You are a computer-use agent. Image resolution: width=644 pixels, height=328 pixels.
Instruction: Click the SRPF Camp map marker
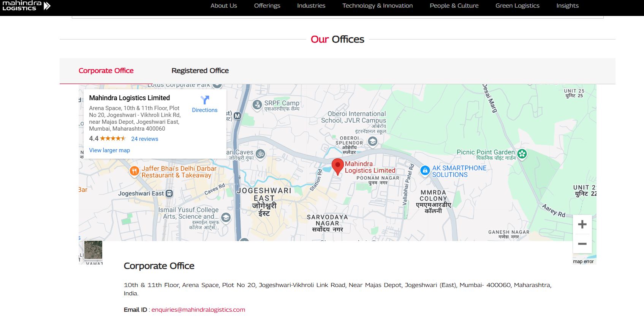pos(257,104)
